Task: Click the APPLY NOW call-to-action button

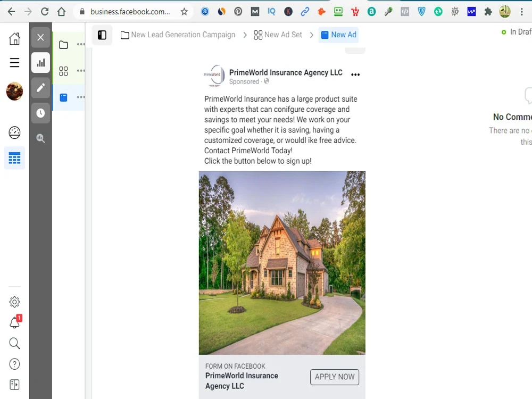Action: coord(335,377)
